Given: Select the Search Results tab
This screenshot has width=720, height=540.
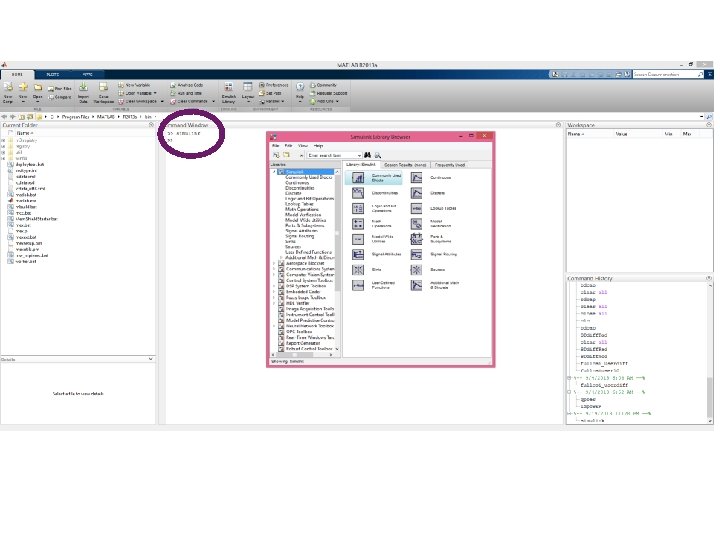Looking at the screenshot, I should (x=405, y=164).
